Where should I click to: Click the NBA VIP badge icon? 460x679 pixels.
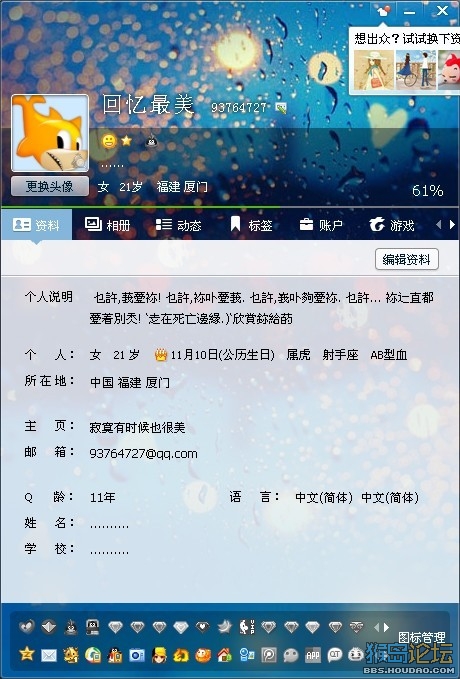coord(246,627)
